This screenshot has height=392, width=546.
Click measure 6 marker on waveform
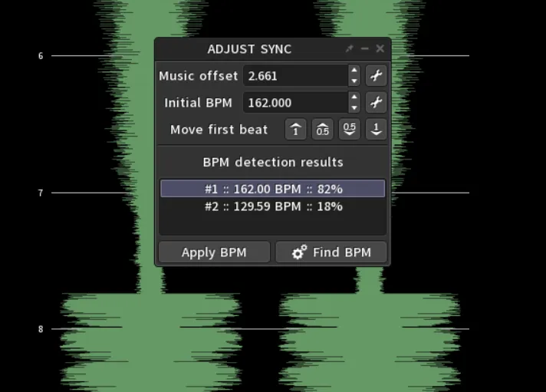41,56
